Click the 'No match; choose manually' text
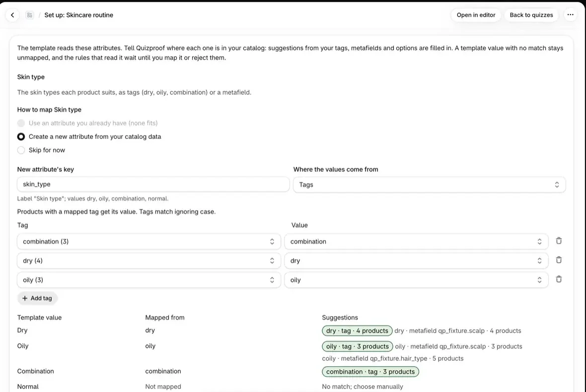This screenshot has height=392, width=586. coord(363,387)
